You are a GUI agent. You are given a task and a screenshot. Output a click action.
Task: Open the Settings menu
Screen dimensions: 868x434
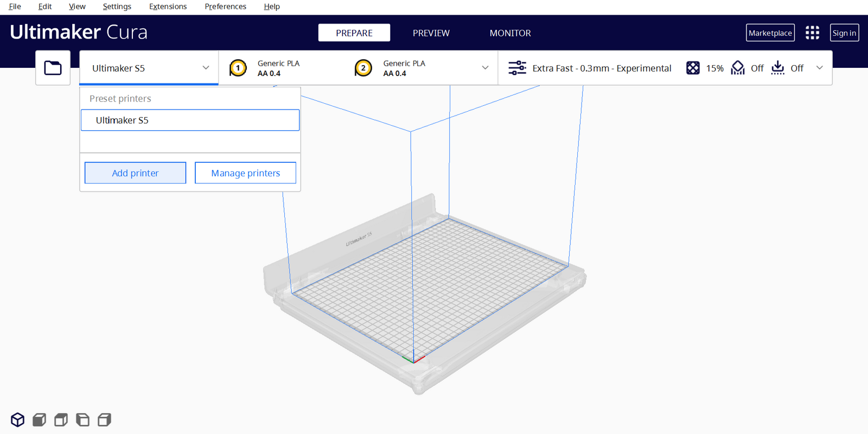point(117,7)
